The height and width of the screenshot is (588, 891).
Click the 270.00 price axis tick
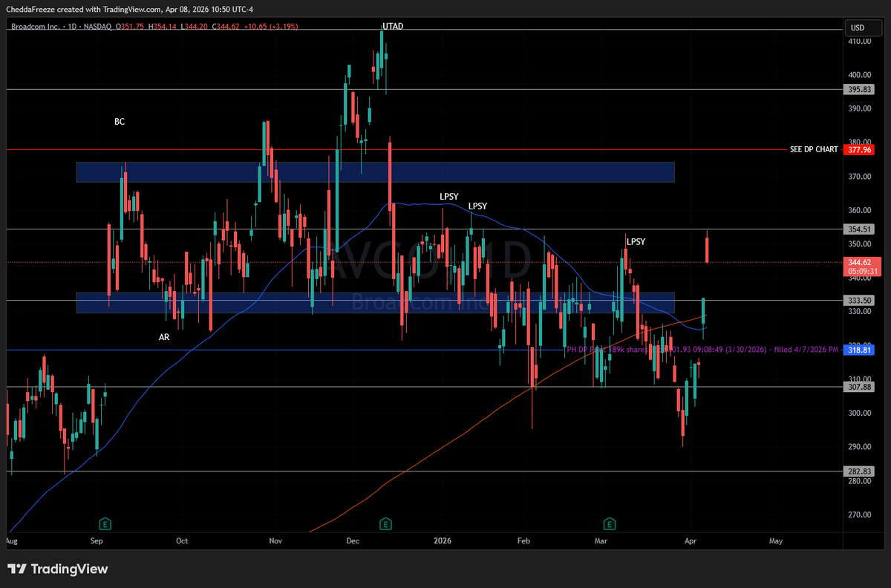coord(860,514)
